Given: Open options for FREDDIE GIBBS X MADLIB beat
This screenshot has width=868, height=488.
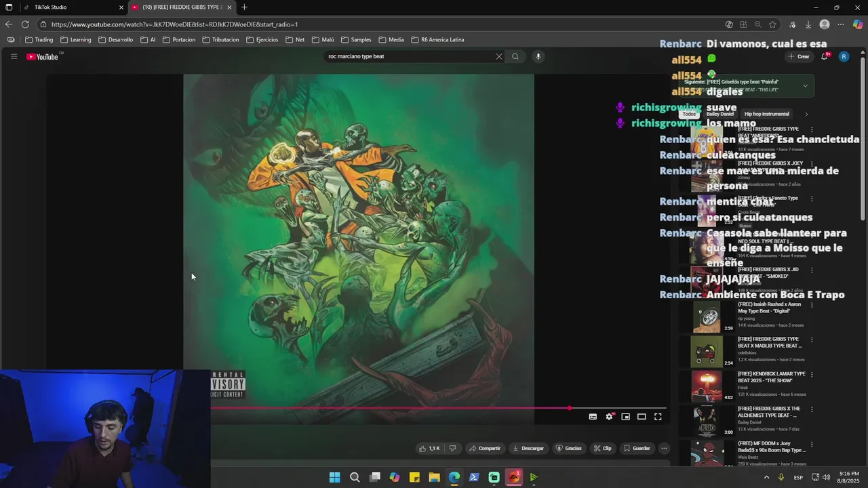Looking at the screenshot, I should pos(812,340).
